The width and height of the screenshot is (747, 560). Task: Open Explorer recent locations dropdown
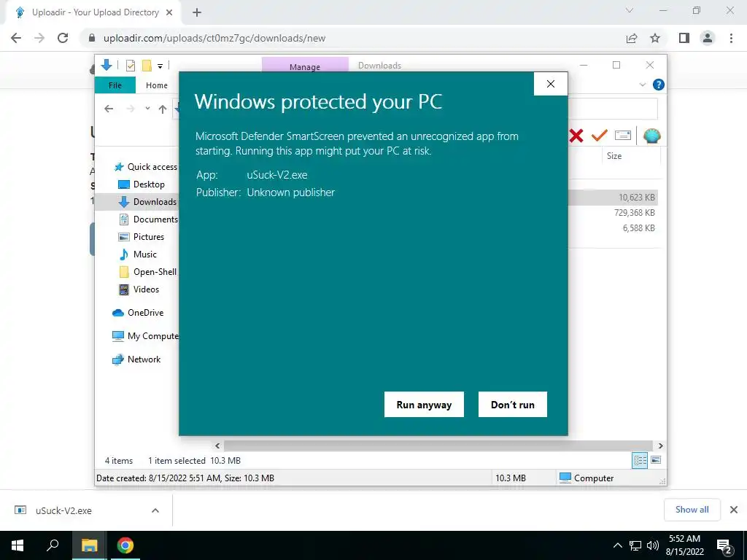pyautogui.click(x=147, y=109)
